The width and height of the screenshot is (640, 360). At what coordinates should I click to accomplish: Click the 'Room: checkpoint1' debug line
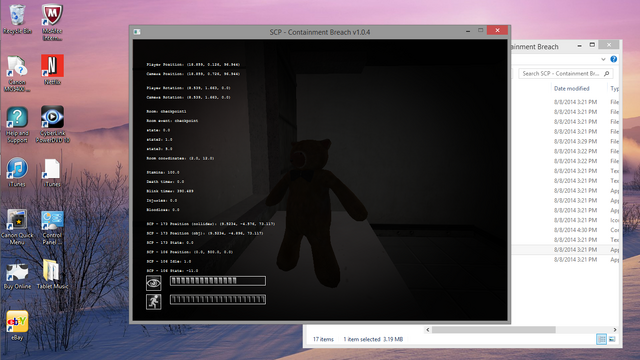click(x=166, y=111)
